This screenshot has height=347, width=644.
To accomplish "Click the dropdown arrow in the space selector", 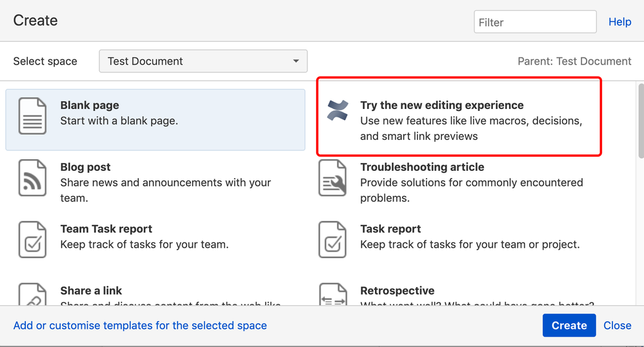I will tap(296, 61).
